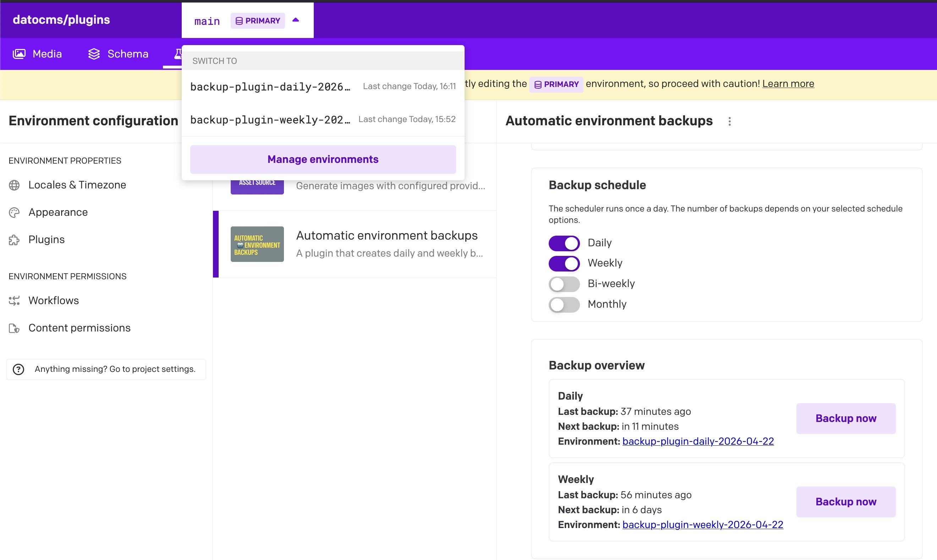
Task: Disable the Daily backup toggle
Action: point(564,243)
